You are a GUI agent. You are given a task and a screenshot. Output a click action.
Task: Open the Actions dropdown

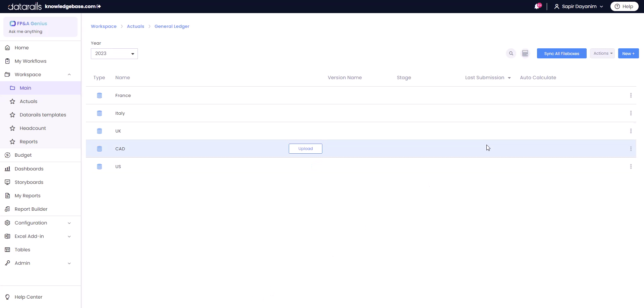602,53
